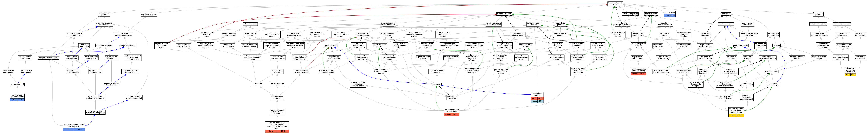
Task: Select the regulation of translation node
Action: 452,97
